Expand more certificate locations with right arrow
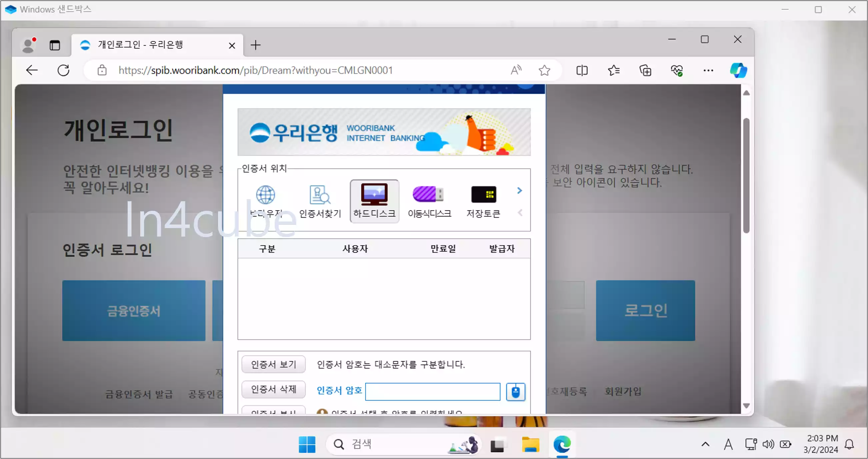The height and width of the screenshot is (459, 868). point(519,190)
